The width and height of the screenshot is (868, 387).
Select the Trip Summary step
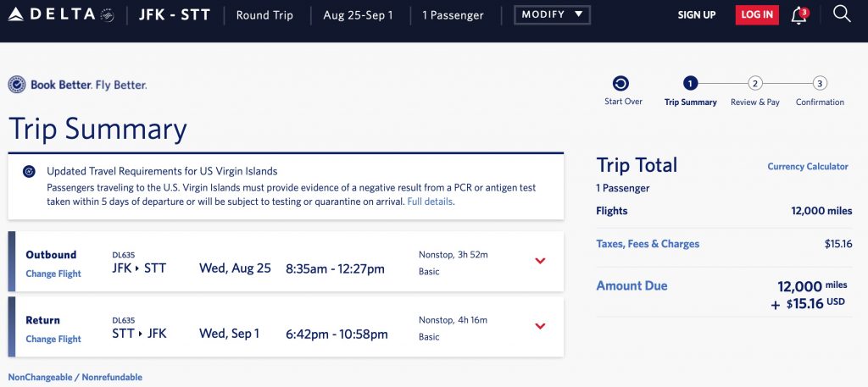pos(690,83)
